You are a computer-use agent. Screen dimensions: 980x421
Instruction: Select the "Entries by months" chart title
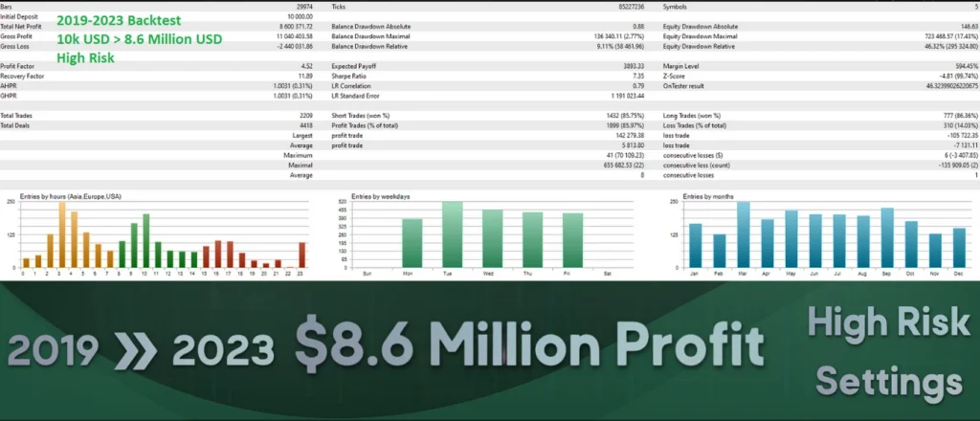pos(708,196)
